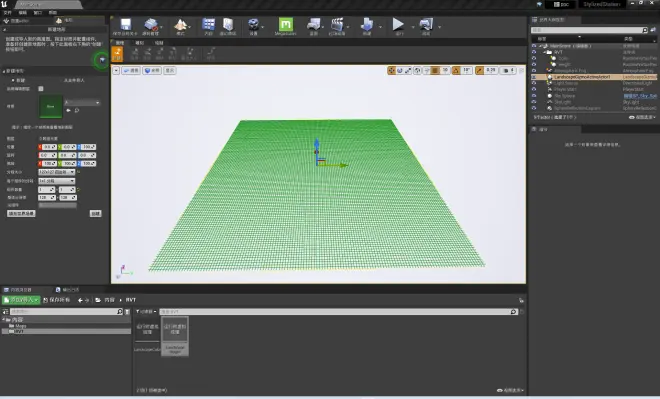The image size is (660, 399).
Task: Select the orange New Landscape tool
Action: click(117, 54)
